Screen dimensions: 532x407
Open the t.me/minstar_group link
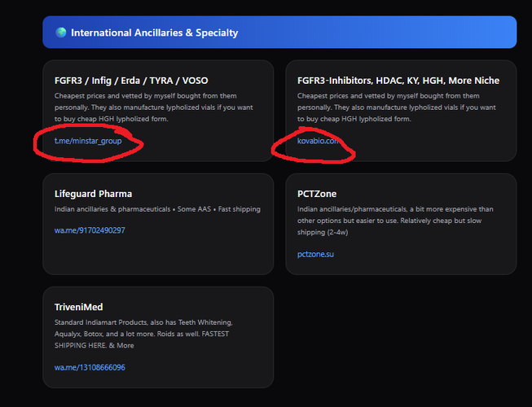(x=88, y=141)
